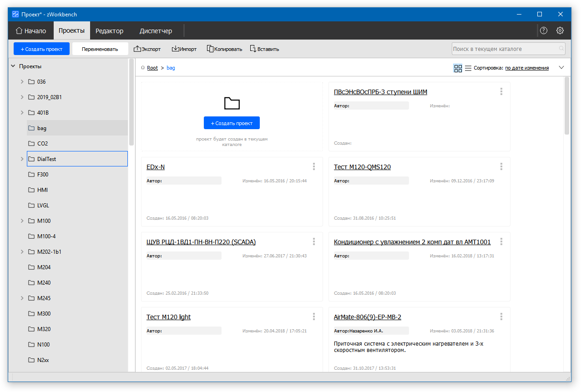
Task: Collapse the root Проекты tree node
Action: [x=13, y=66]
